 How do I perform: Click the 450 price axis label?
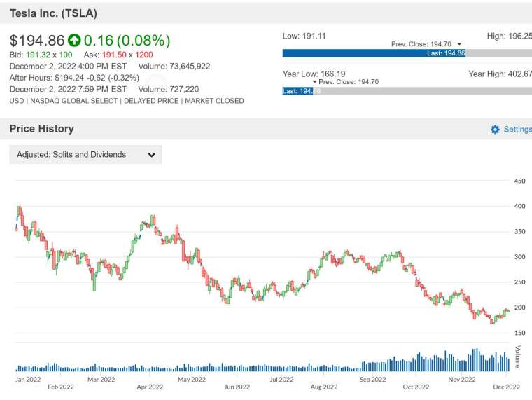[519, 181]
